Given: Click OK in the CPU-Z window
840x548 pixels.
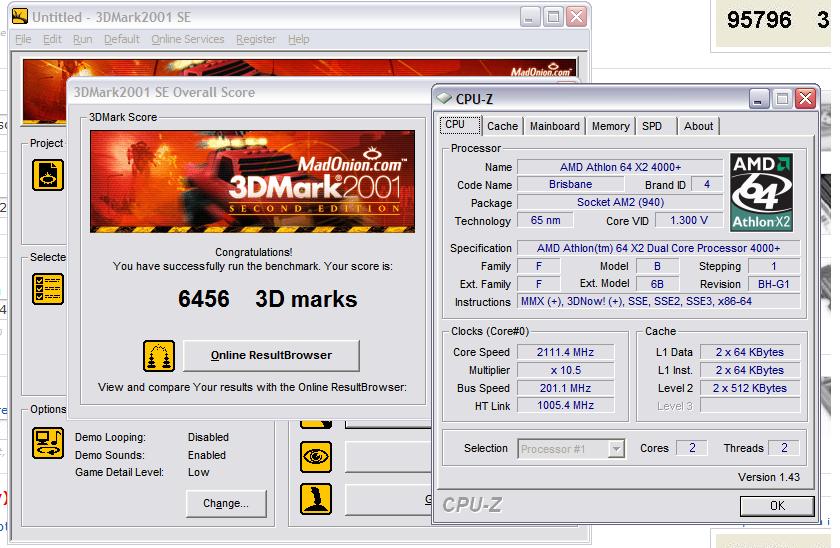Looking at the screenshot, I should [x=777, y=506].
